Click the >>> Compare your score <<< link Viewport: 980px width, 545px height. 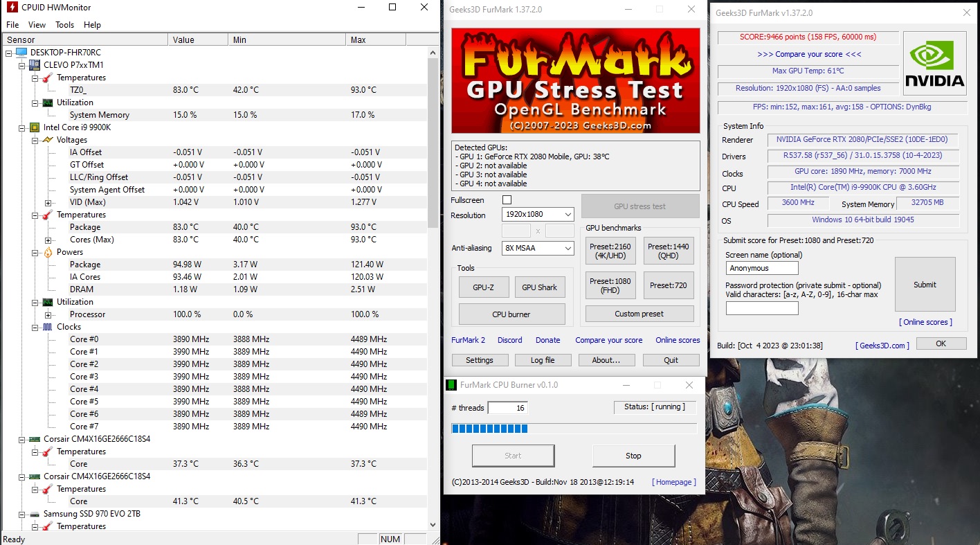click(x=809, y=54)
